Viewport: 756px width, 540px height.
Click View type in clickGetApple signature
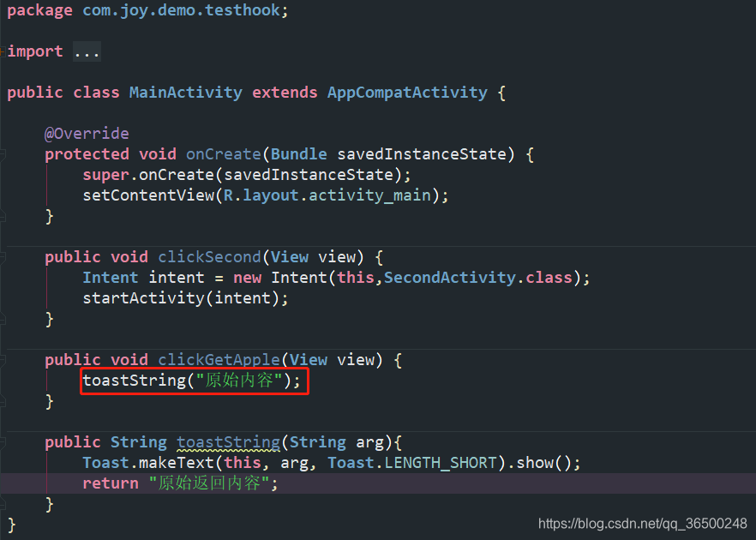click(309, 360)
